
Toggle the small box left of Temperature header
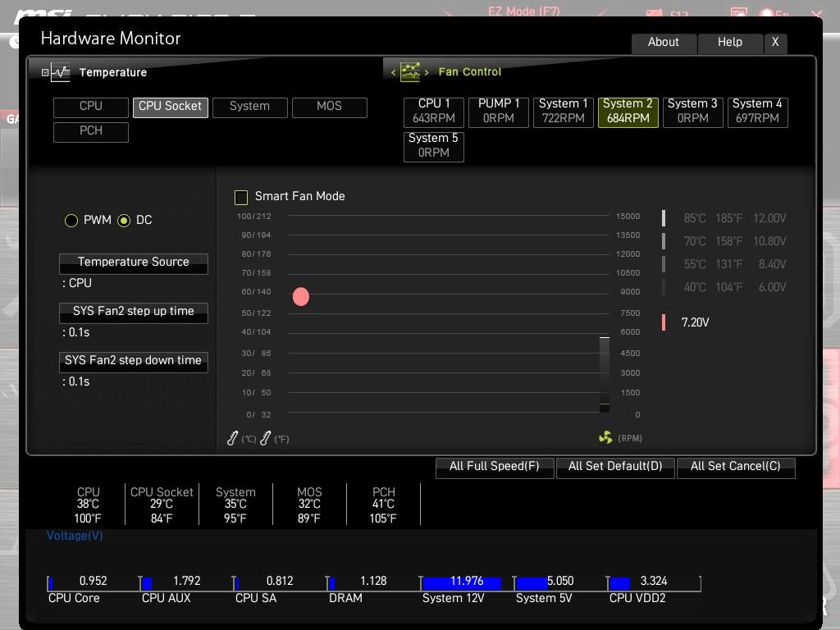(45, 72)
